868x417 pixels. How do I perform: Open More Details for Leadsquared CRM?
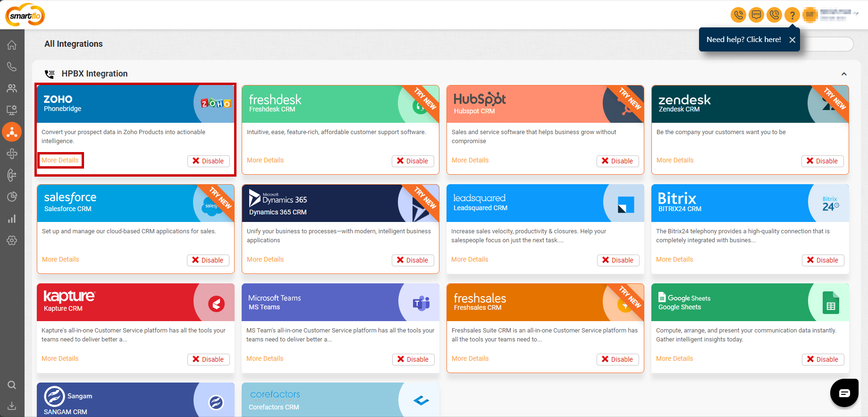470,259
